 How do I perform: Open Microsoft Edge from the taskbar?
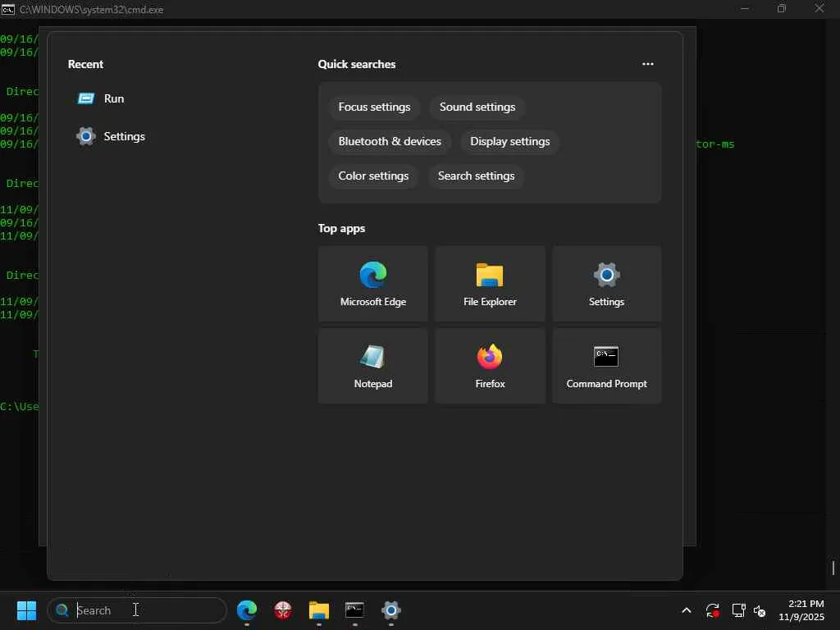pos(246,610)
